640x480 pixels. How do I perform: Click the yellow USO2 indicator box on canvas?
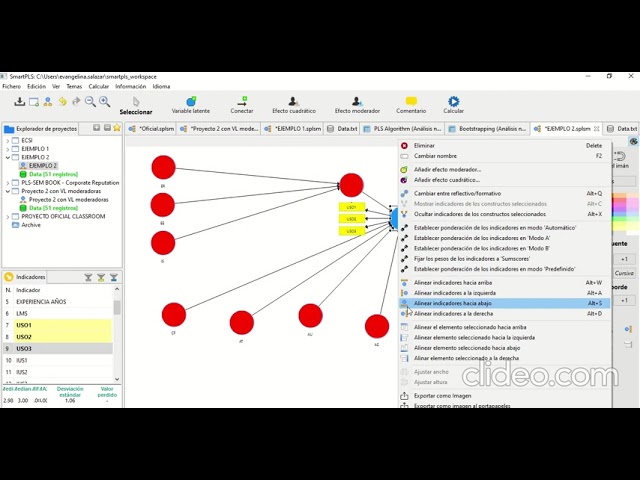click(x=351, y=219)
